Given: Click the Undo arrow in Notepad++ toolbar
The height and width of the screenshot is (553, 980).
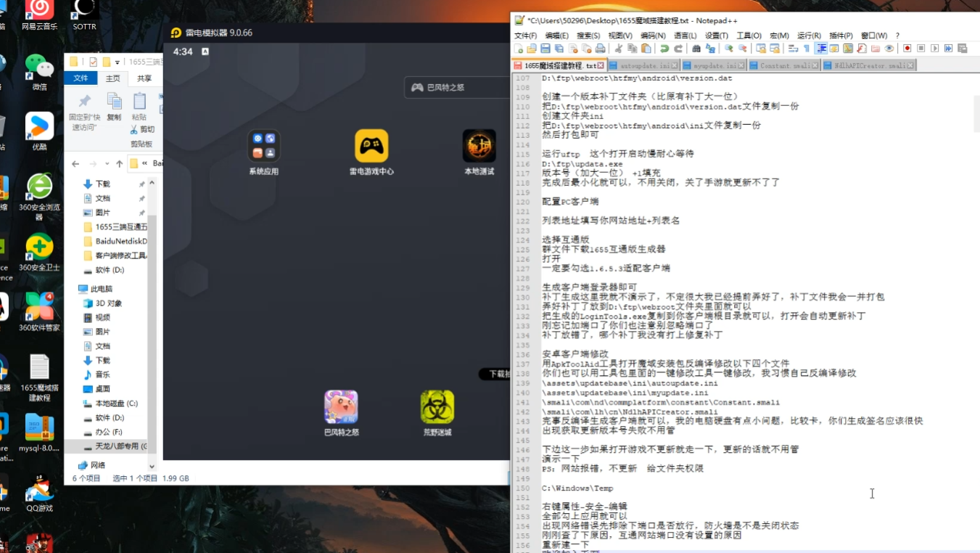Looking at the screenshot, I should click(664, 49).
